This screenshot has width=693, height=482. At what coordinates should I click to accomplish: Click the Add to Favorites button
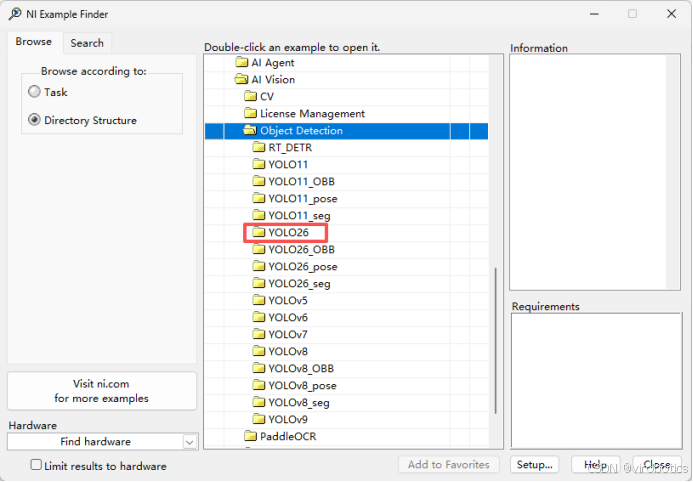click(x=449, y=465)
